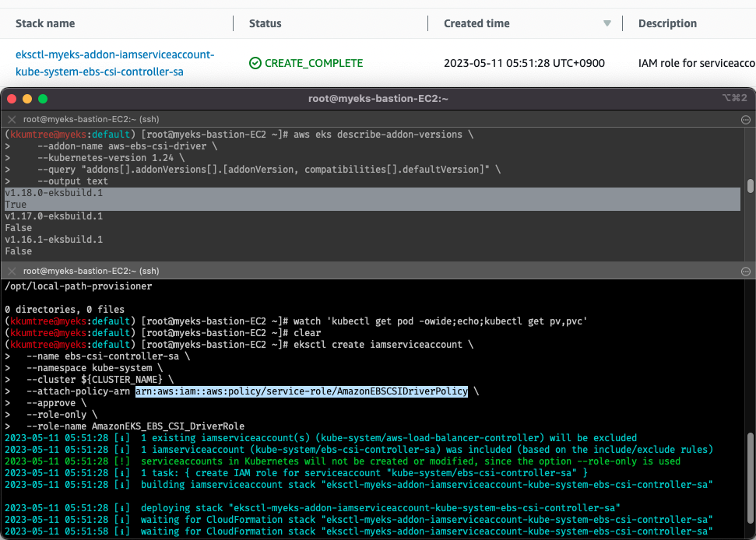The image size is (756, 540).
Task: Close the upper ssh pane with its X icon
Action: pos(12,120)
